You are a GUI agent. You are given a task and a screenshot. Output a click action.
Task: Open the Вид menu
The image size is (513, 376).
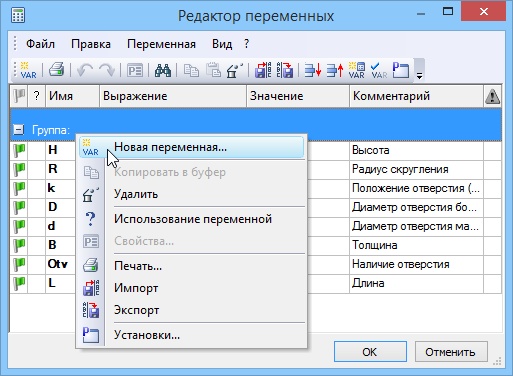[222, 44]
